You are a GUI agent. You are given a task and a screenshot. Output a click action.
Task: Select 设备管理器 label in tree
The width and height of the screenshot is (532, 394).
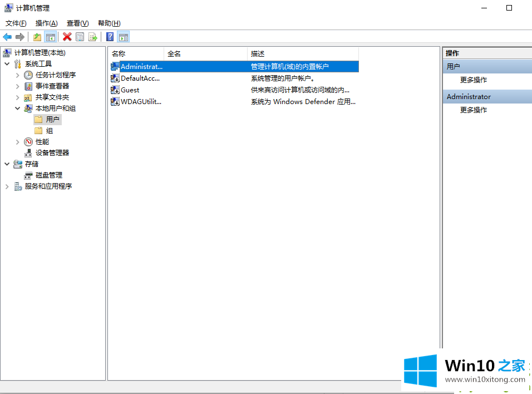52,153
